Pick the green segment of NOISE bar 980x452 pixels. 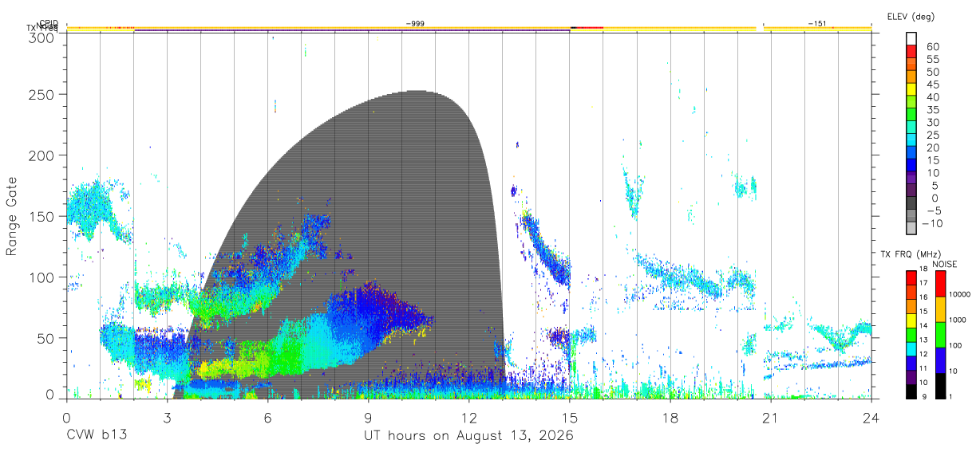(939, 335)
